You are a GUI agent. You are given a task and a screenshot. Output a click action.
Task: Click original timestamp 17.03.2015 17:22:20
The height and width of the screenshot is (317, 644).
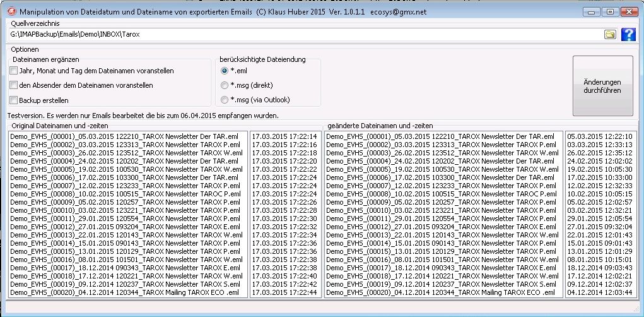click(x=284, y=161)
